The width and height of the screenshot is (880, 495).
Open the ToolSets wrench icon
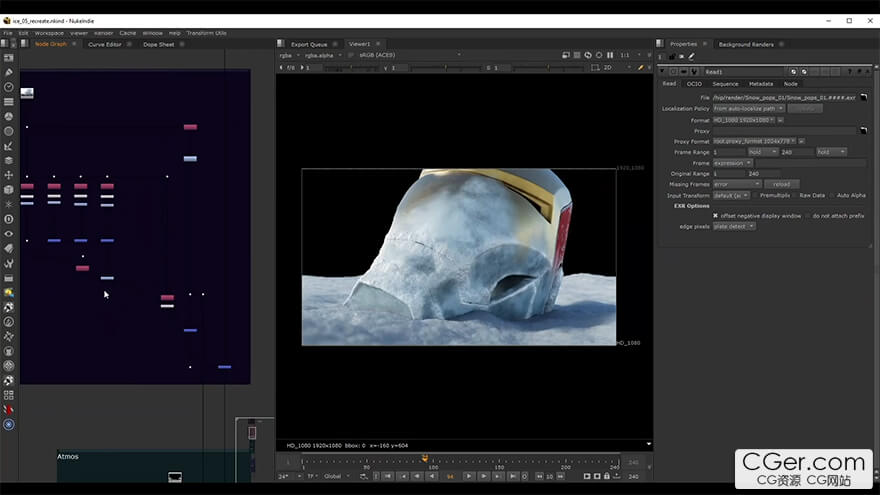point(8,263)
